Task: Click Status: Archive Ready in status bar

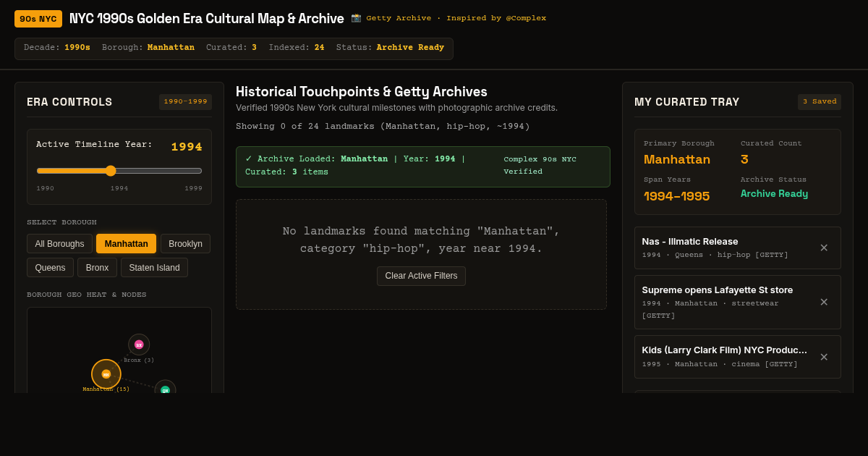Action: coord(391,48)
